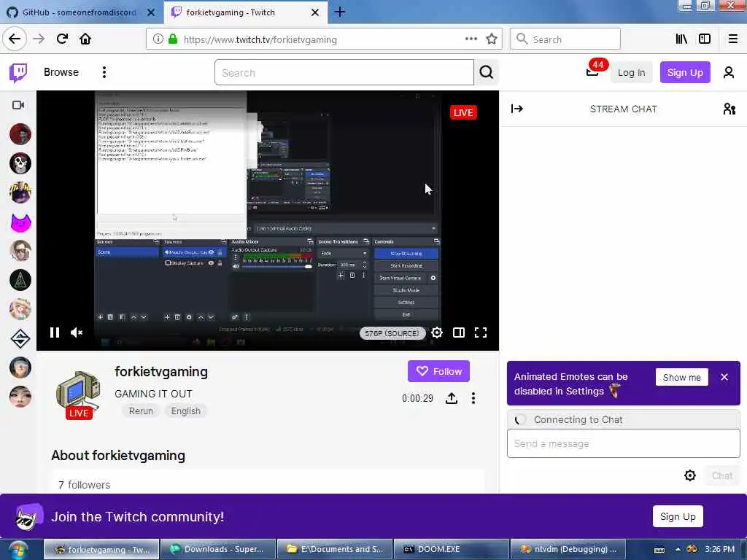Focus the browser Search box
The image size is (747, 560).
click(x=565, y=39)
